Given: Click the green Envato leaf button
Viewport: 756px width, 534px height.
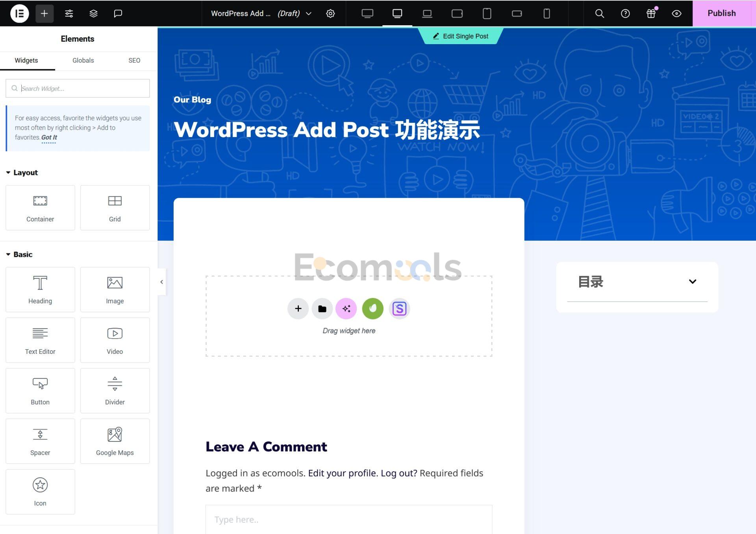Looking at the screenshot, I should coord(372,309).
